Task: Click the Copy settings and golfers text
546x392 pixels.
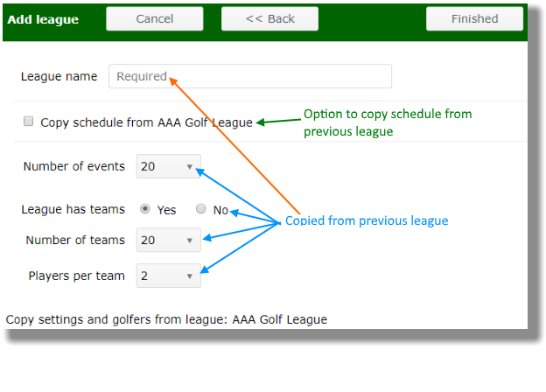Action: click(x=166, y=319)
